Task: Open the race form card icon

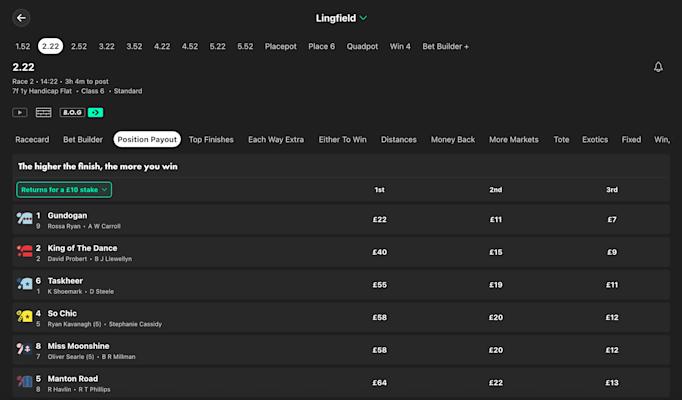Action: coord(43,113)
